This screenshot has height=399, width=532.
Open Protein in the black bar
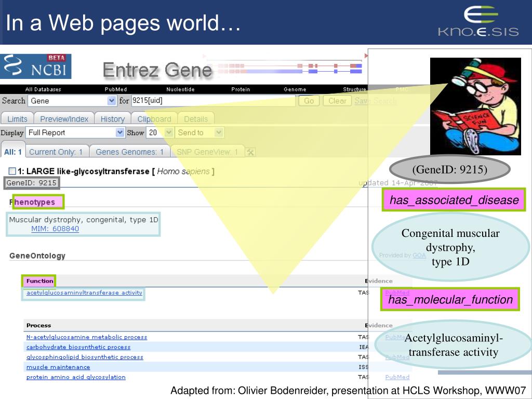point(241,89)
